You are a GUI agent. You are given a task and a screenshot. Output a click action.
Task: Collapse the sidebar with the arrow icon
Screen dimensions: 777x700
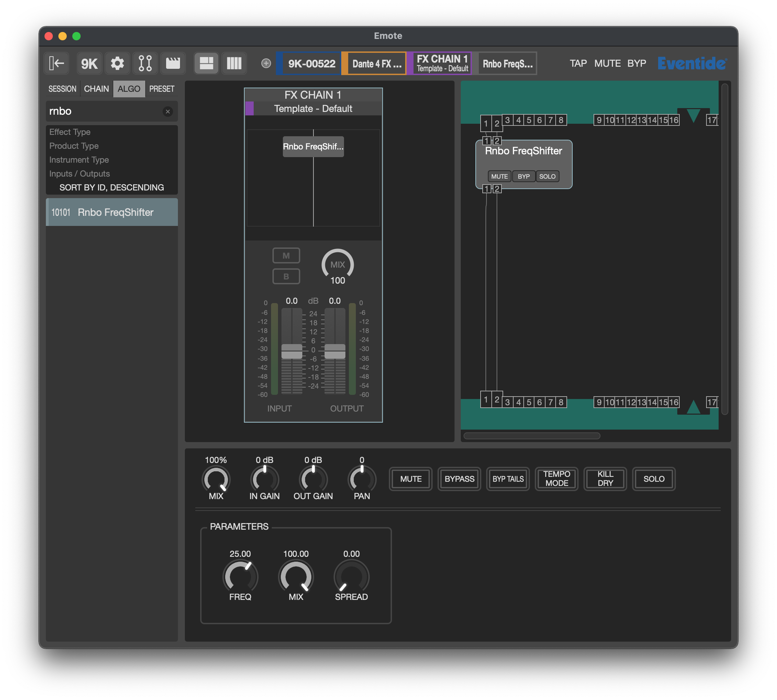(x=57, y=63)
